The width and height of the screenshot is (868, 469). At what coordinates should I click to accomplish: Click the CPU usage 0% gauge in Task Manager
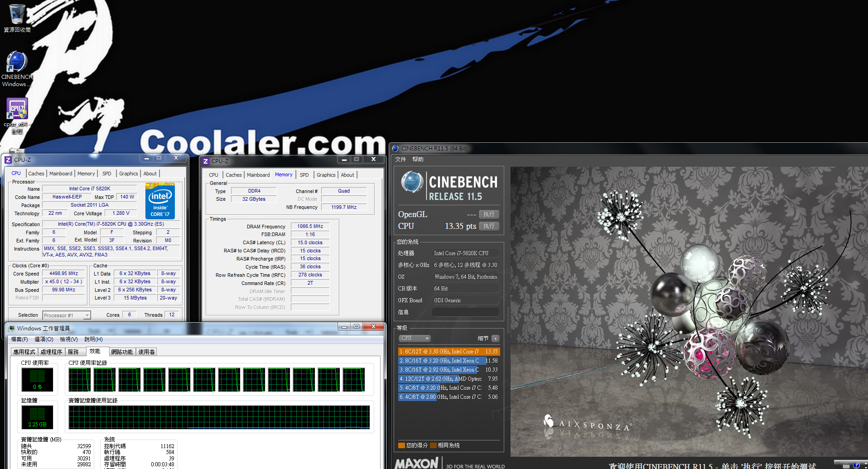(37, 380)
